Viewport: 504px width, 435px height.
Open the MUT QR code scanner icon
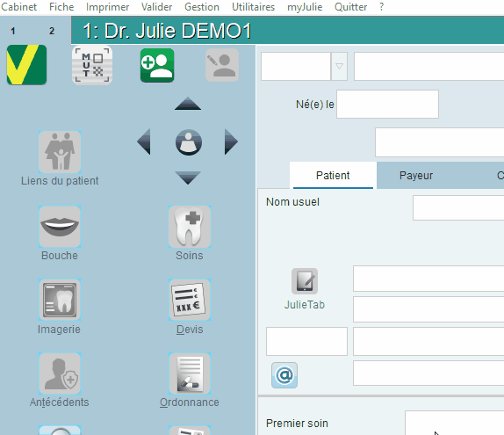[x=92, y=65]
